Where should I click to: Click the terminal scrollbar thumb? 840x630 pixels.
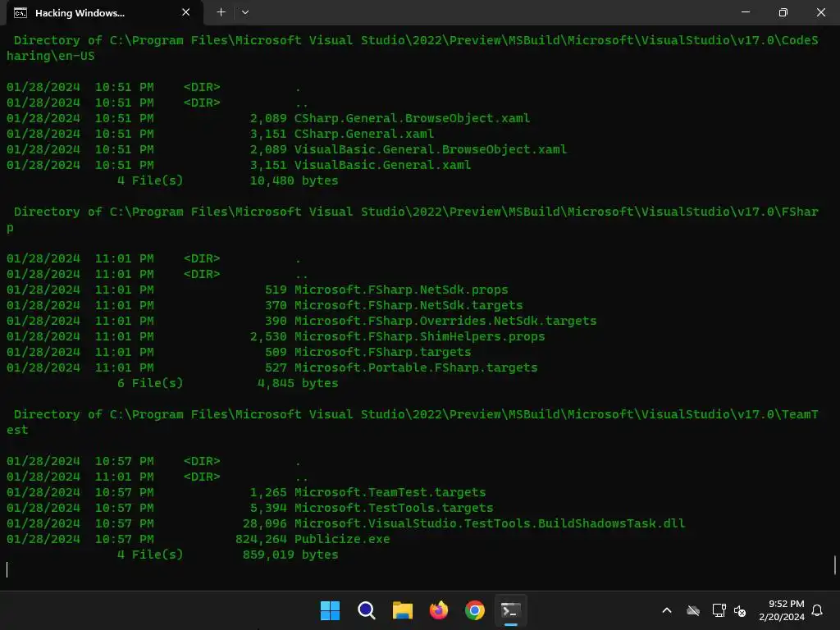(x=835, y=565)
